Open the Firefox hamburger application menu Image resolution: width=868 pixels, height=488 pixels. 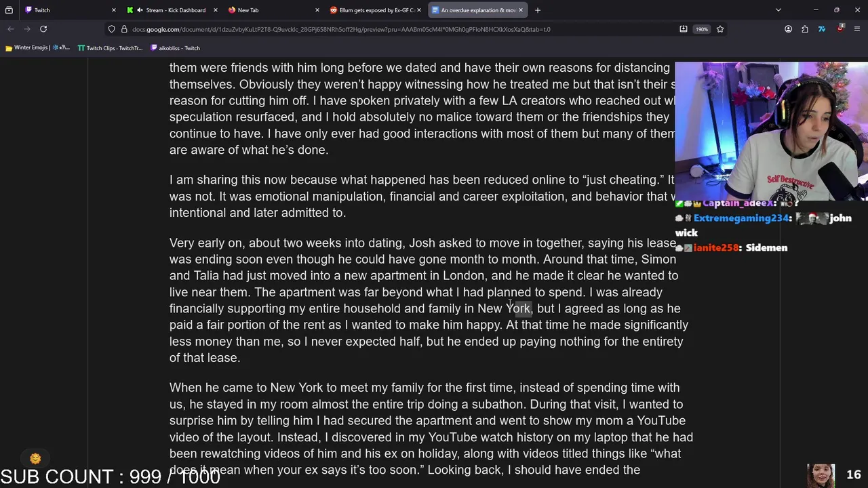(857, 29)
